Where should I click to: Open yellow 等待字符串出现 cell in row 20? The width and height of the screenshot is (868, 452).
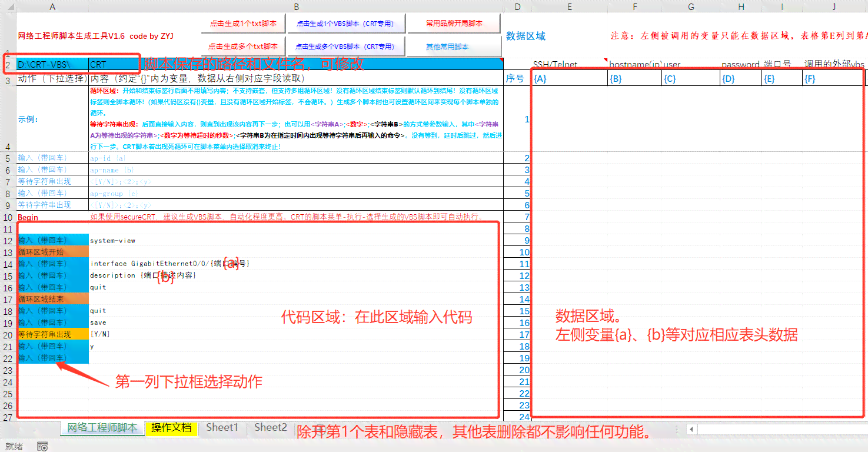click(53, 334)
